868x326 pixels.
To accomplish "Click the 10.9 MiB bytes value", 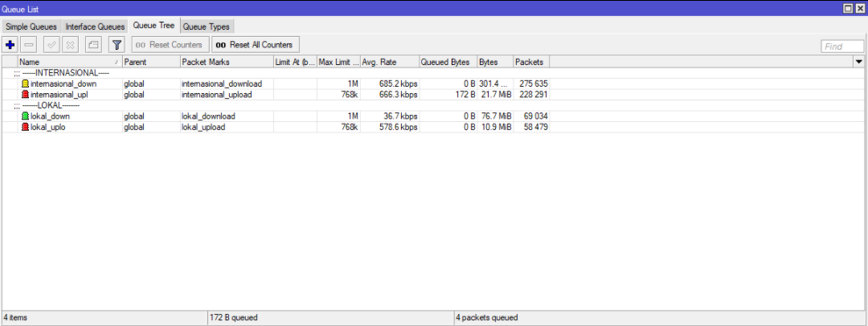I will [x=495, y=128].
